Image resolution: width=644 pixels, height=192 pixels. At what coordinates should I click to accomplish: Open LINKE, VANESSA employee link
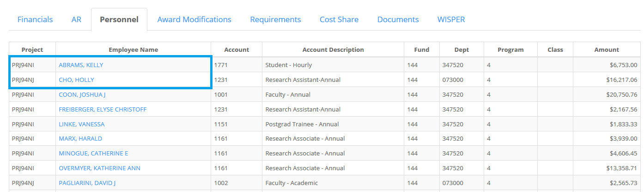[x=81, y=124]
